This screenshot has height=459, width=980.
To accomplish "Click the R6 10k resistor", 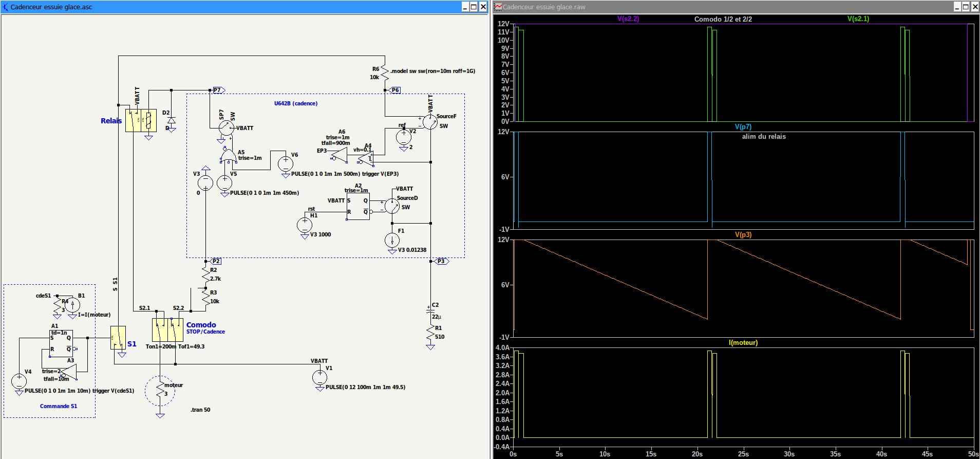I will (x=385, y=73).
